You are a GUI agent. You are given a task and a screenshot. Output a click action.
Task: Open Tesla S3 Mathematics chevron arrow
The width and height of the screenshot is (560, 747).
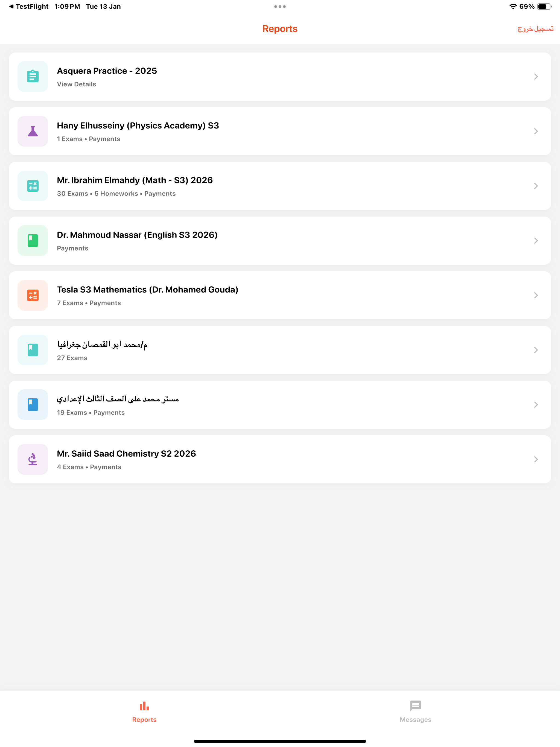(536, 295)
